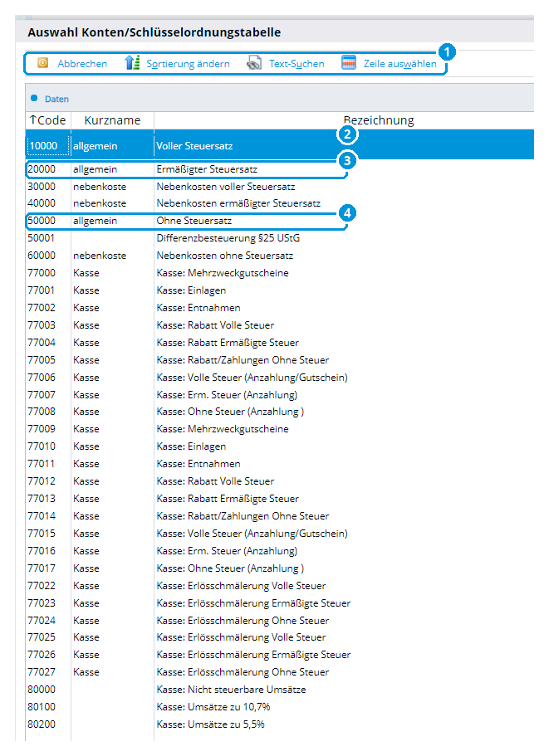Click code 77000
Image resolution: width=549 pixels, height=756 pixels.
42,273
